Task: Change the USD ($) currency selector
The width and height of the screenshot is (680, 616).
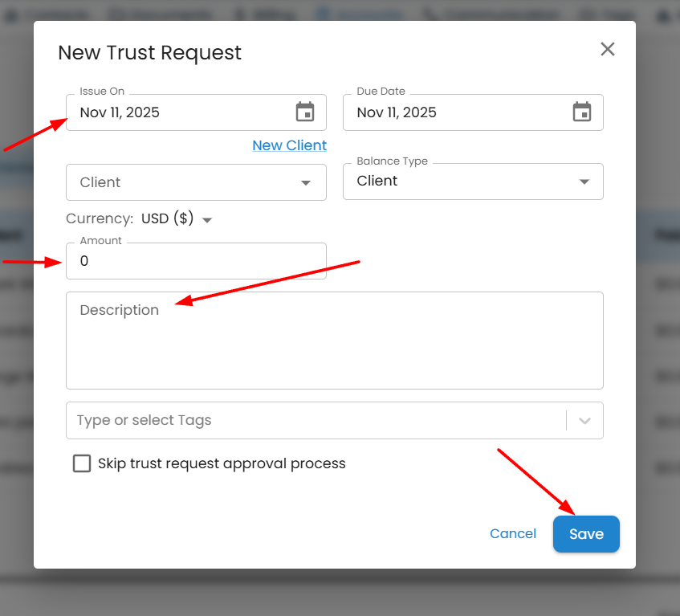Action: point(176,219)
